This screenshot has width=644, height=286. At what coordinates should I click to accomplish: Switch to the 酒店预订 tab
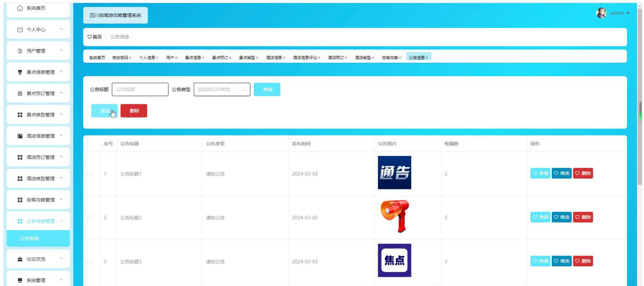point(336,58)
